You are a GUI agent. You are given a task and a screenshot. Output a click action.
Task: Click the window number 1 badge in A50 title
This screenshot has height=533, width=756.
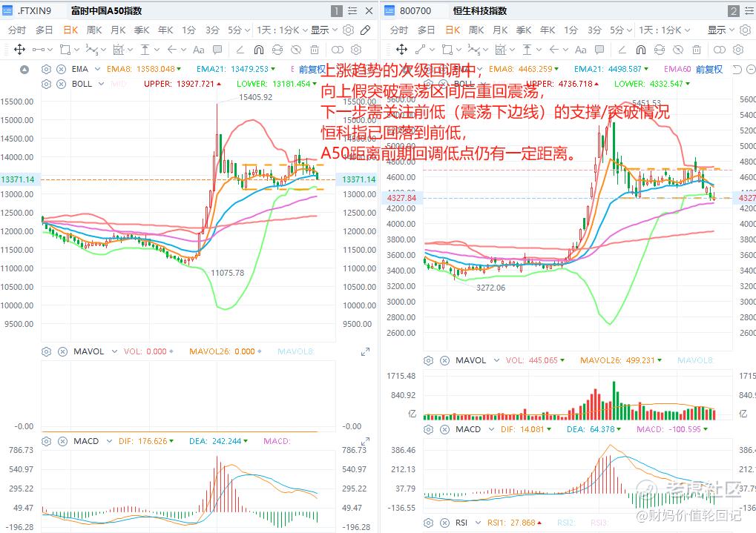[x=337, y=10]
